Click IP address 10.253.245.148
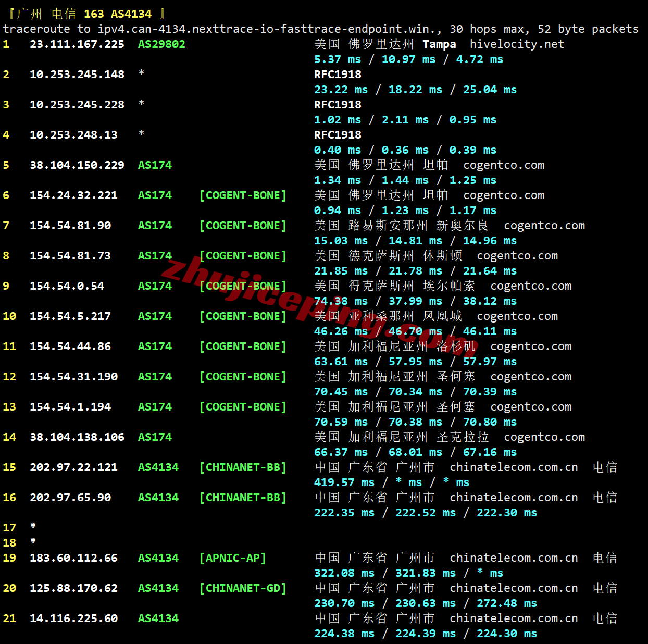Image resolution: width=648 pixels, height=644 pixels. click(x=77, y=75)
